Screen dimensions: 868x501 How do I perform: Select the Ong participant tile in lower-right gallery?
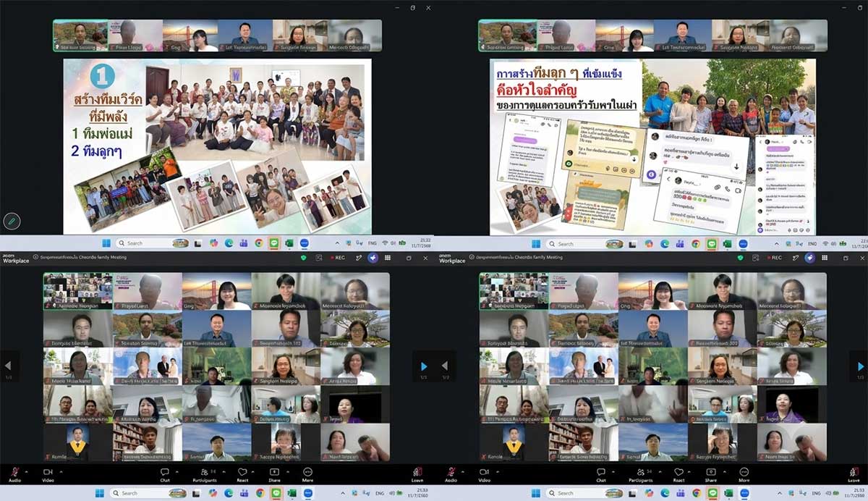[x=652, y=291]
